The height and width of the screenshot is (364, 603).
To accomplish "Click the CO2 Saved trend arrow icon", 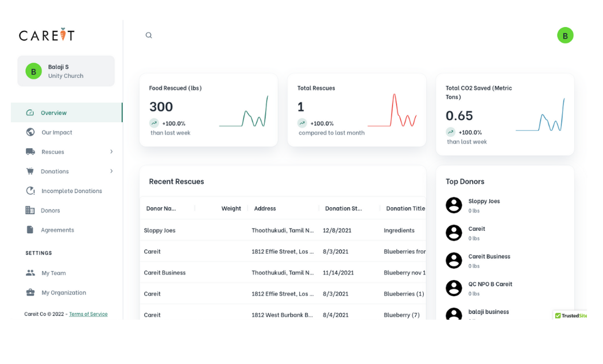I will 450,132.
